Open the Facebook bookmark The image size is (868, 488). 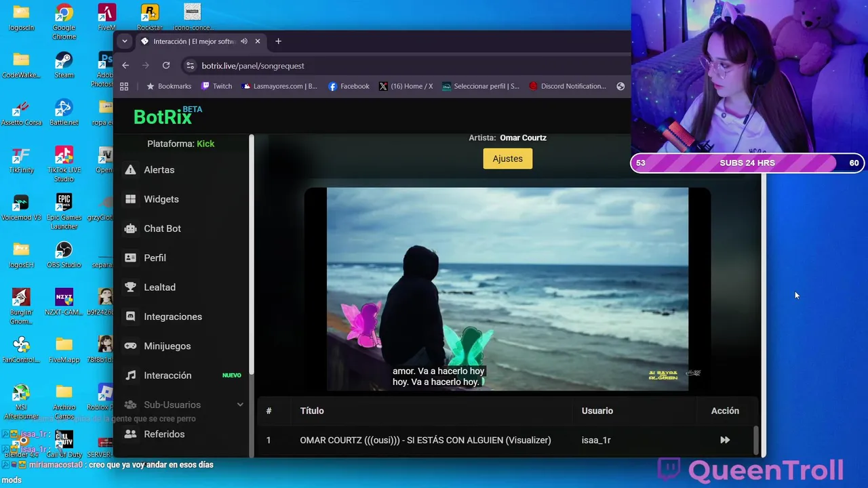pyautogui.click(x=349, y=86)
